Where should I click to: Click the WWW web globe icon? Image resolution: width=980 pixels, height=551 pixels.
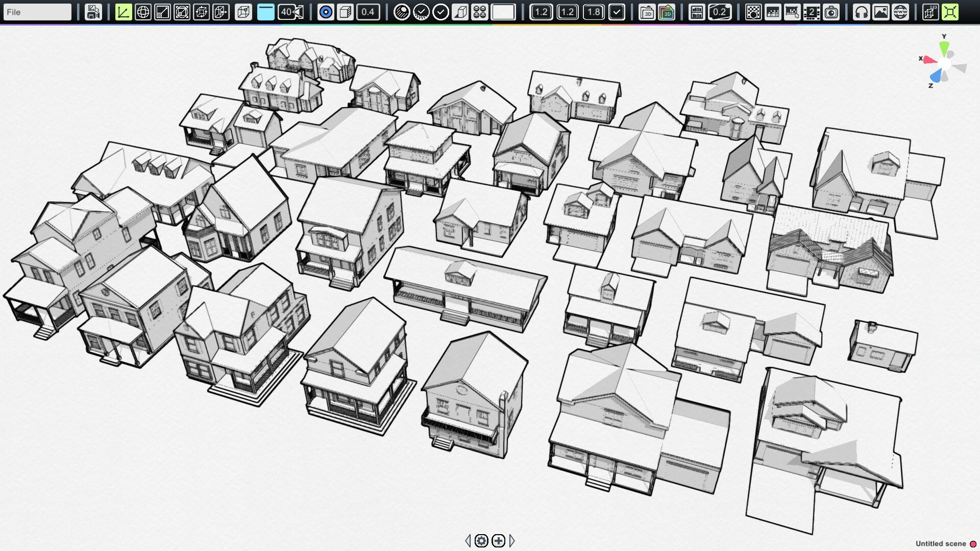(x=901, y=11)
